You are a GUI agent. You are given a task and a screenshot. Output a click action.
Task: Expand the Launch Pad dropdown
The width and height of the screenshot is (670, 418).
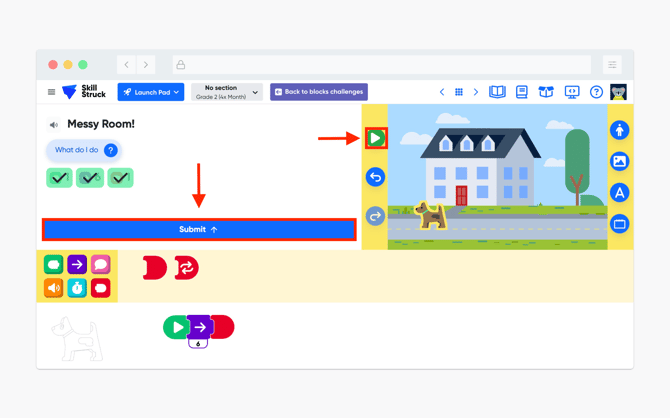click(x=151, y=92)
